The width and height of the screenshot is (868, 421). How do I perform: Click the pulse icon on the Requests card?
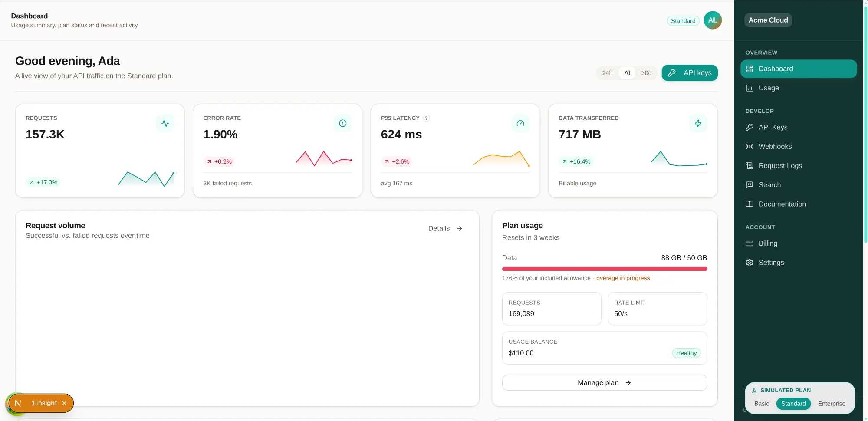click(165, 123)
